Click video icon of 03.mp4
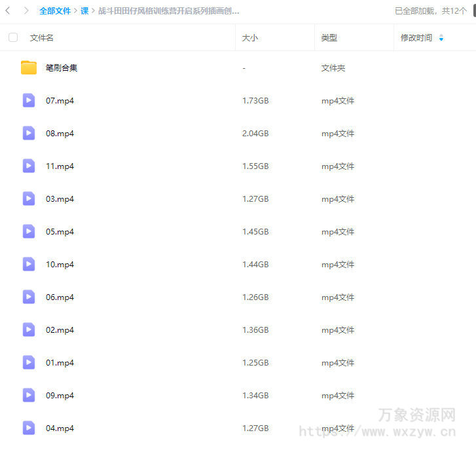This screenshot has width=476, height=454. point(29,199)
